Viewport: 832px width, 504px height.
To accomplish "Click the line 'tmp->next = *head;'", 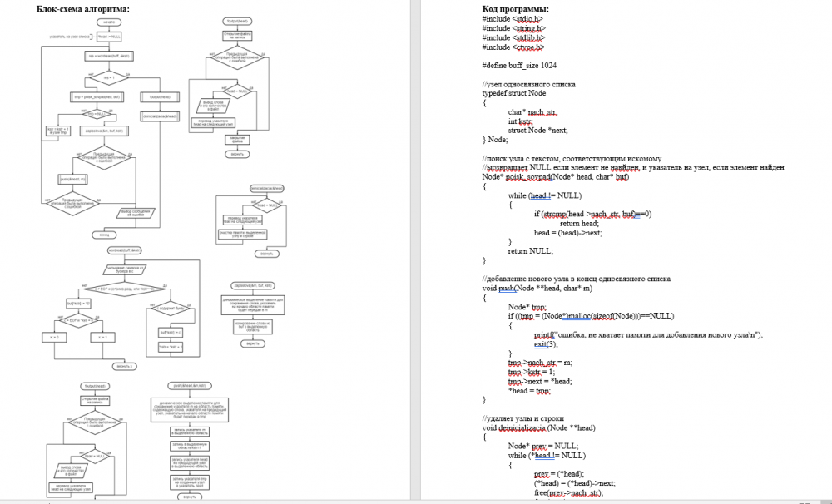I will 540,381.
